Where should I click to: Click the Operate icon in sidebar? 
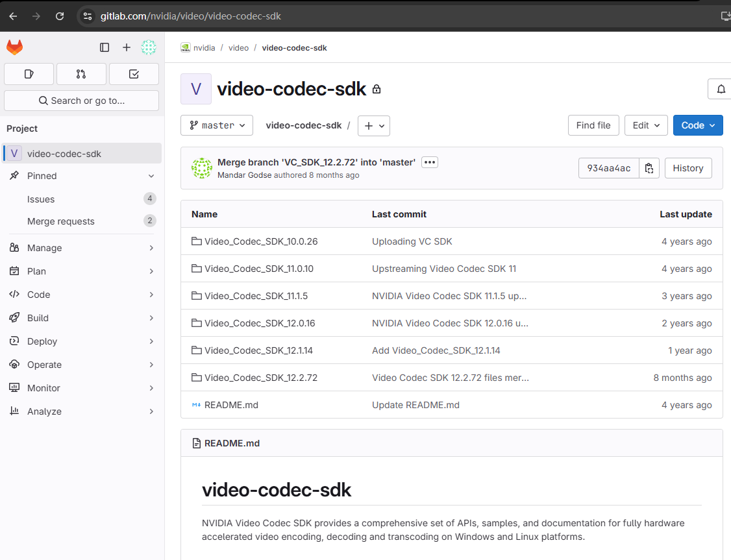14,364
